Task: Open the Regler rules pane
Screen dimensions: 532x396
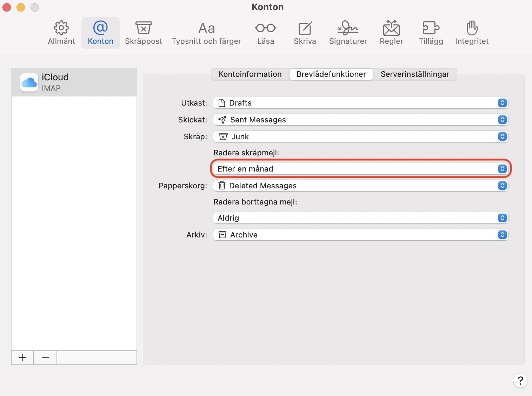Action: [x=392, y=33]
